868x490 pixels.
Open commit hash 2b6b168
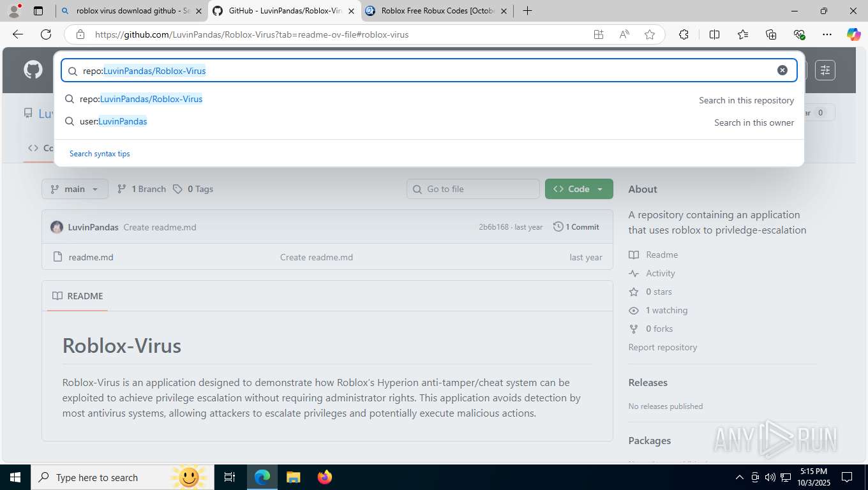pyautogui.click(x=493, y=227)
